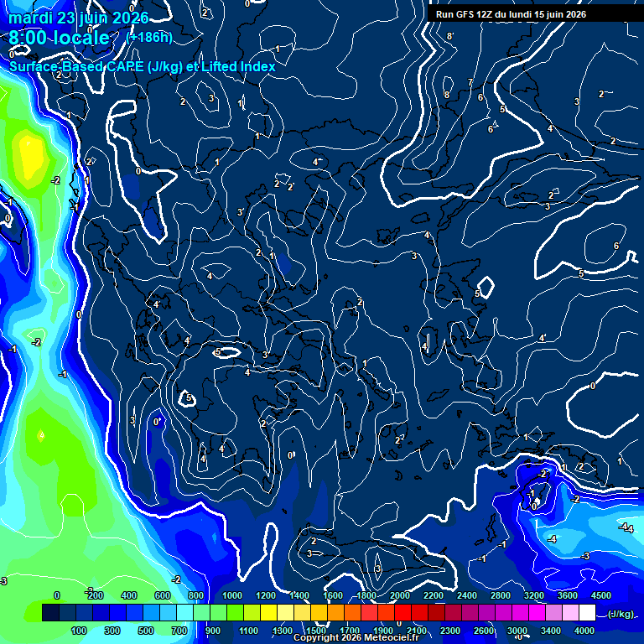The height and width of the screenshot is (644, 644).
Task: Click the '2300' label below the legend
Action: point(450,631)
